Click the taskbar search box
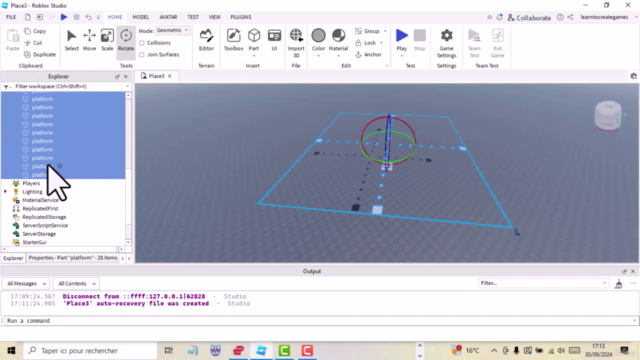640x360 pixels. click(x=90, y=351)
